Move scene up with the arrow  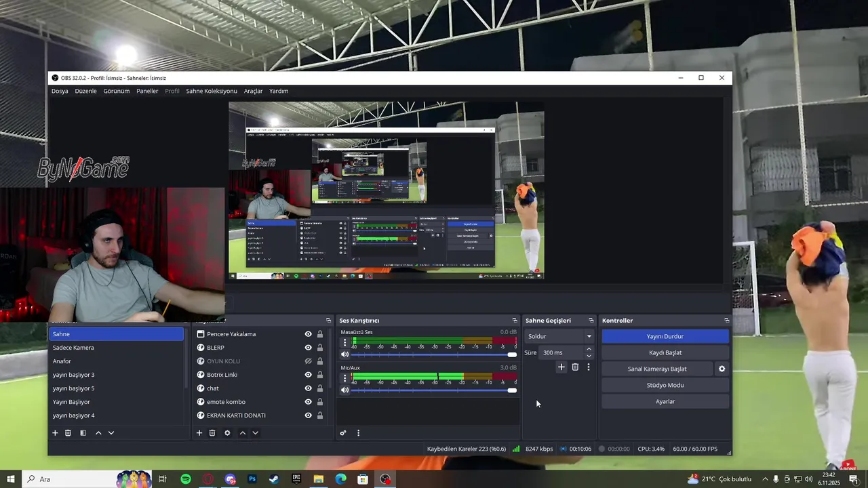coord(98,433)
